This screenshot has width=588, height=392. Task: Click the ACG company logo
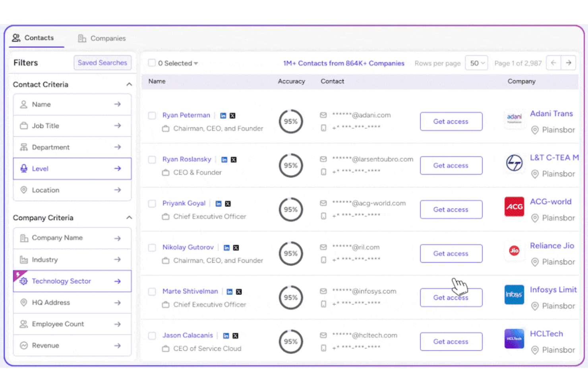[514, 207]
